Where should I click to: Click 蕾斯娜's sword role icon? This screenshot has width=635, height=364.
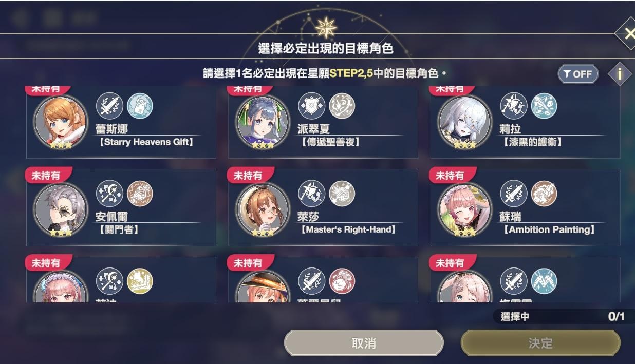[x=109, y=106]
